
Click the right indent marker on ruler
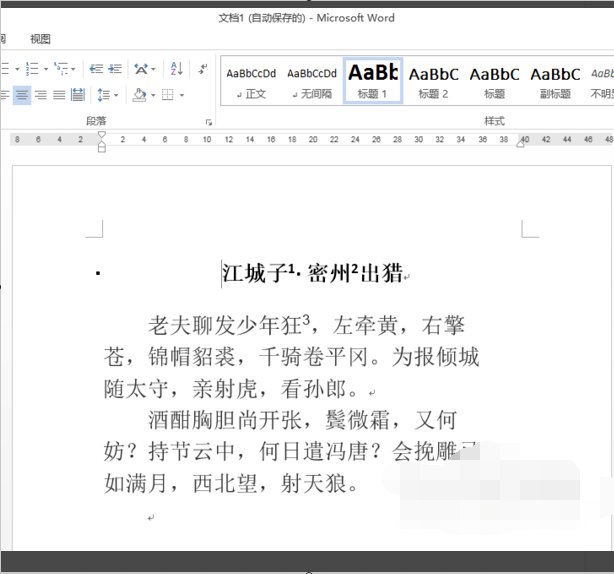[x=520, y=144]
